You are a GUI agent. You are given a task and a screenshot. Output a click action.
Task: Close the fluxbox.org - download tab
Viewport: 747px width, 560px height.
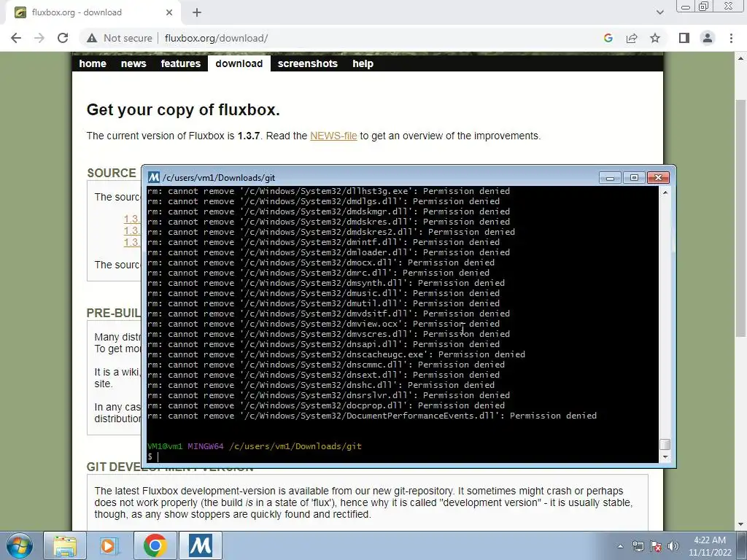click(x=169, y=12)
